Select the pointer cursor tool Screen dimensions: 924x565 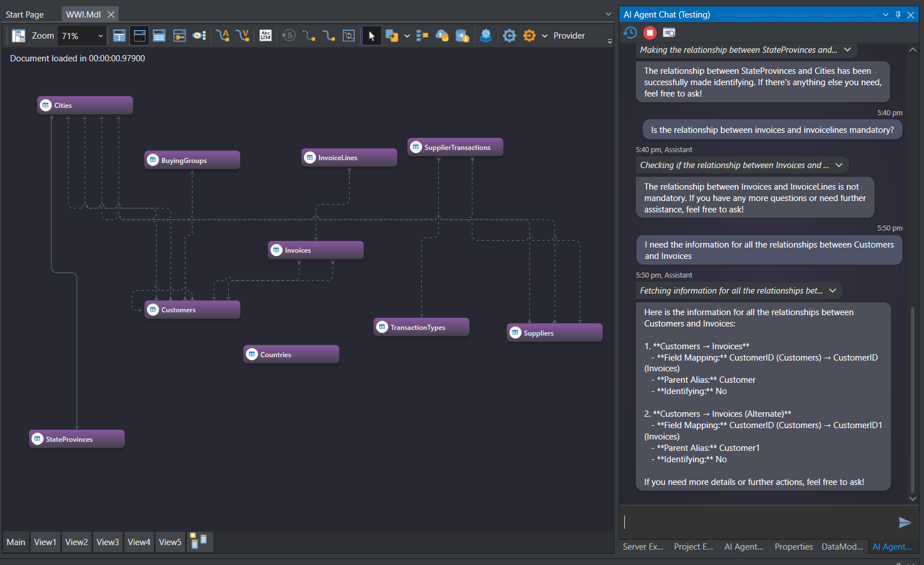click(x=372, y=36)
